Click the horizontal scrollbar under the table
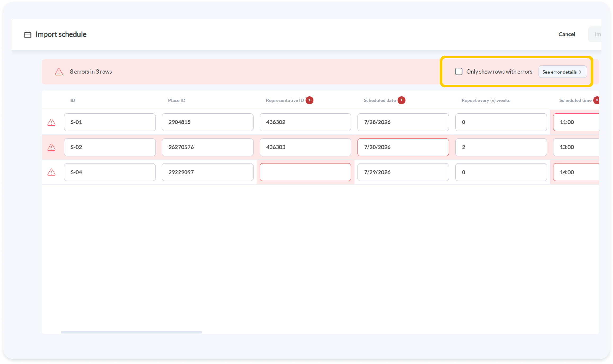The height and width of the screenshot is (364, 613). tap(131, 332)
